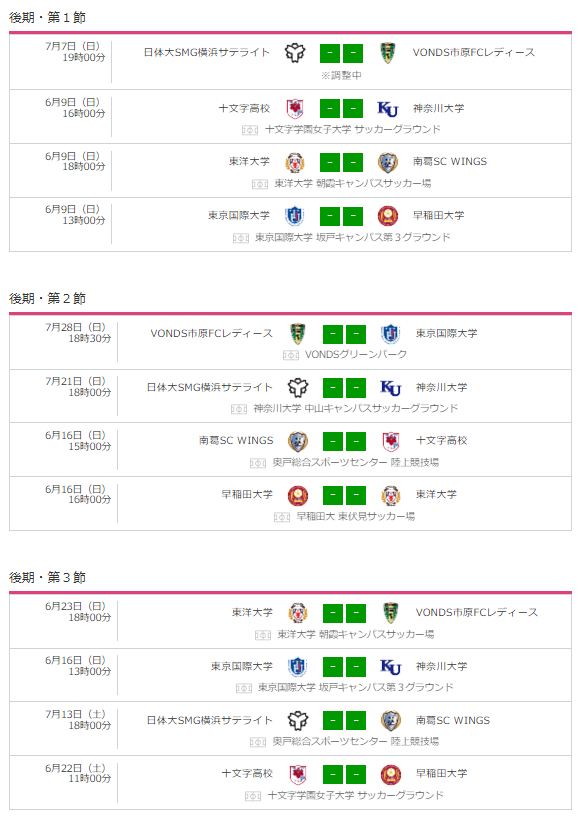Click the VONDS市原FCレディース crest in 第1節
579x818 pixels.
point(387,53)
